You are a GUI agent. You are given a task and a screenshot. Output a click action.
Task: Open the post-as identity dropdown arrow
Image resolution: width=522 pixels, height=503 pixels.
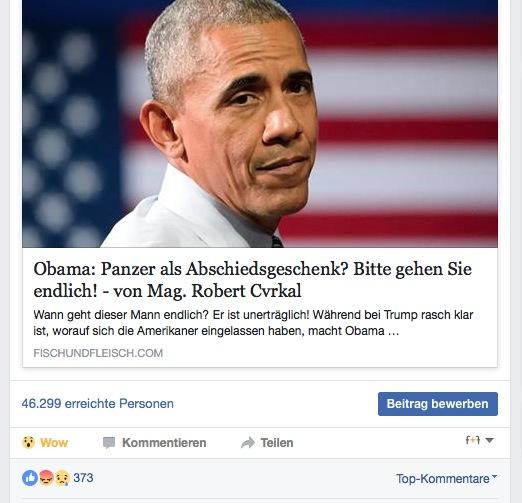click(x=489, y=440)
